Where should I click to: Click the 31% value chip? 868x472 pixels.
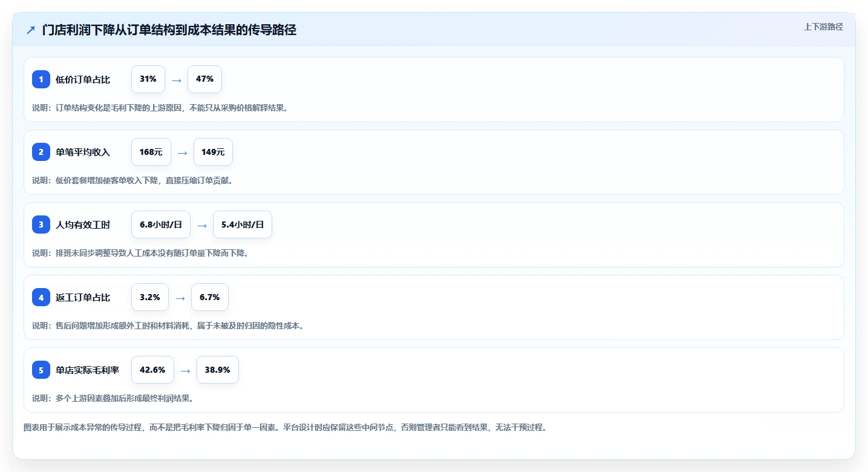point(148,79)
